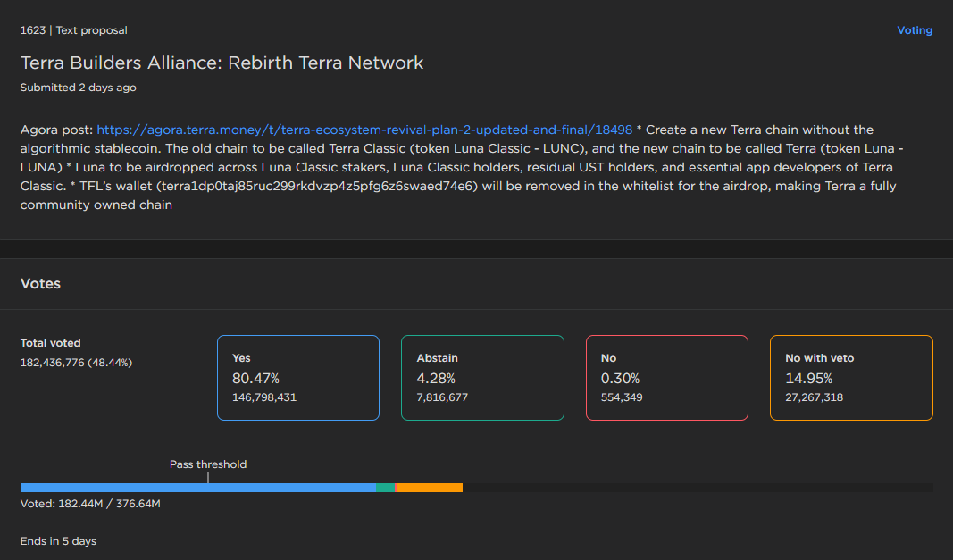
Task: Click Yes vote count 146,798,431
Action: tap(264, 397)
